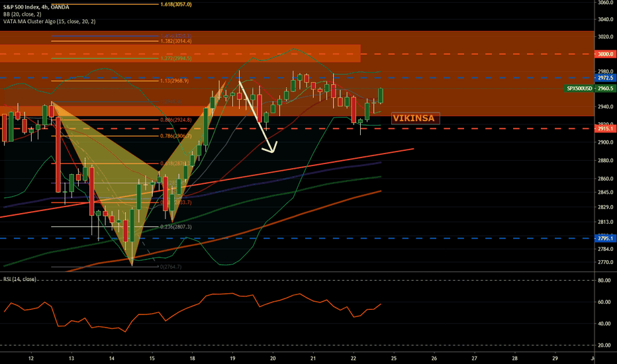
Task: Click date 19 on the time axis
Action: pos(232,359)
